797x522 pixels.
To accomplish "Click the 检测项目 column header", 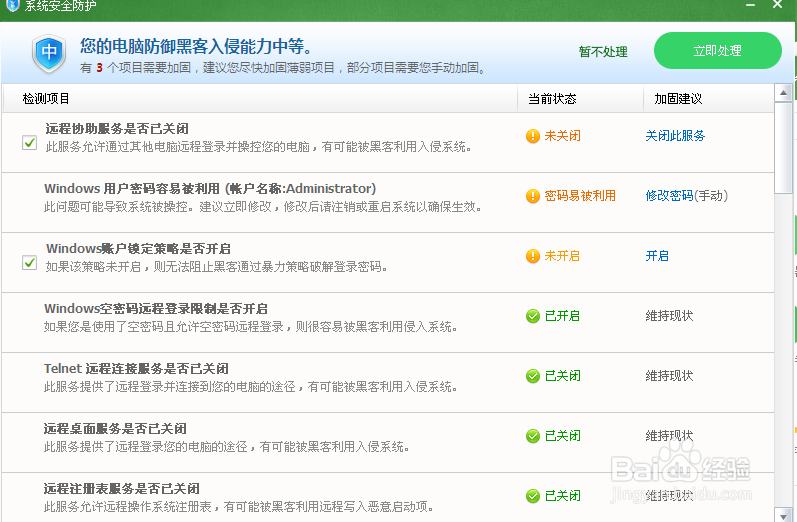I will pos(46,99).
